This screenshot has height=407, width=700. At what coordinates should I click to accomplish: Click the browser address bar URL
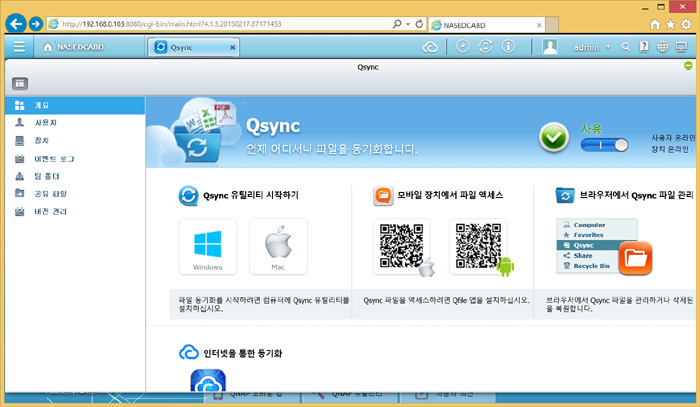pos(171,24)
